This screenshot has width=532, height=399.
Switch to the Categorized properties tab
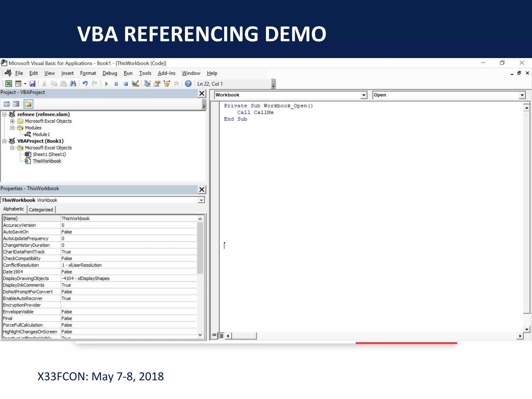[41, 210]
